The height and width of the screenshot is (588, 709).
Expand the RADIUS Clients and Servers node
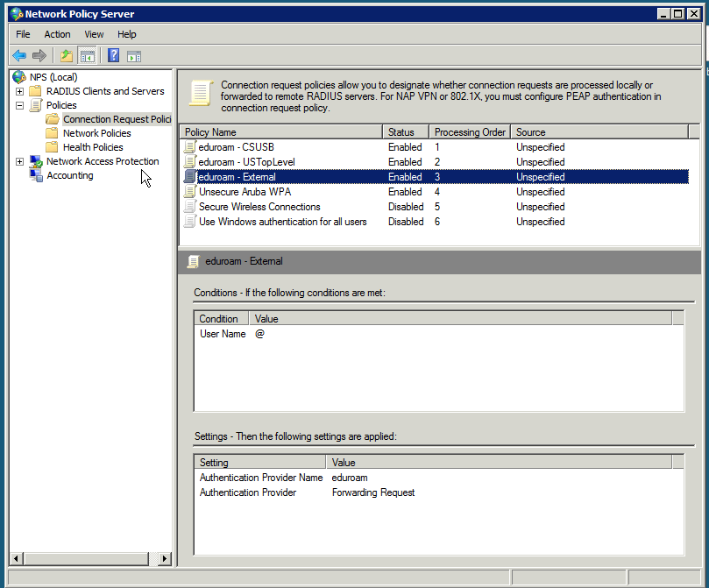(19, 91)
